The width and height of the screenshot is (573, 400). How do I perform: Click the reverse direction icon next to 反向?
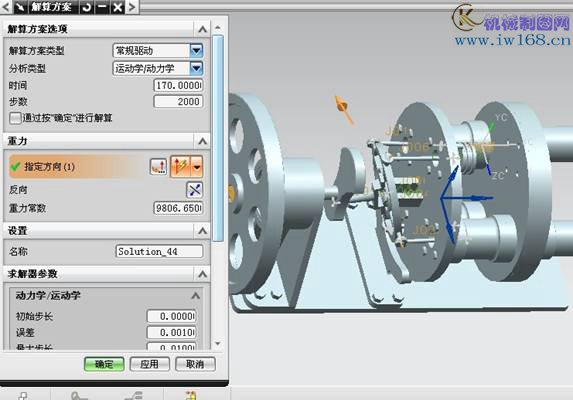194,190
